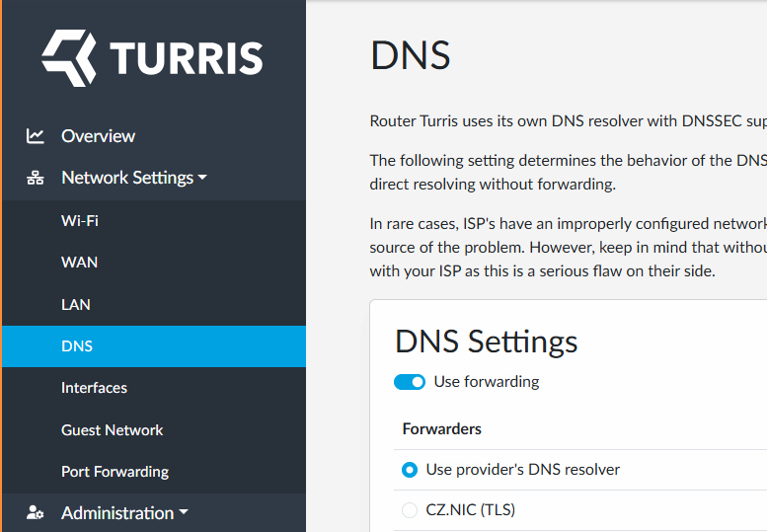The width and height of the screenshot is (767, 532).
Task: Click the Forwarders heading
Action: [441, 428]
